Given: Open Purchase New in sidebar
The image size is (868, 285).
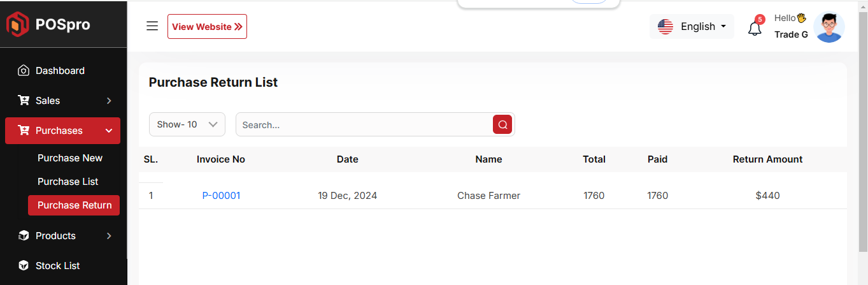Looking at the screenshot, I should pyautogui.click(x=70, y=158).
